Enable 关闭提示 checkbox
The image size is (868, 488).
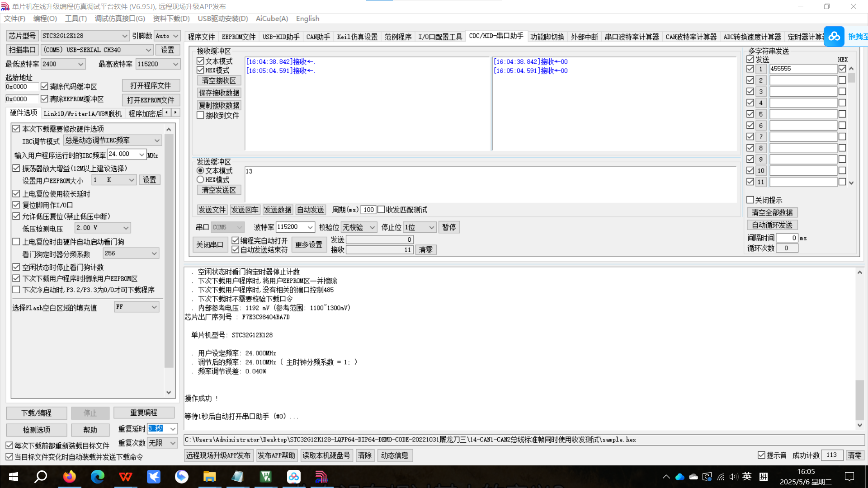pos(750,200)
